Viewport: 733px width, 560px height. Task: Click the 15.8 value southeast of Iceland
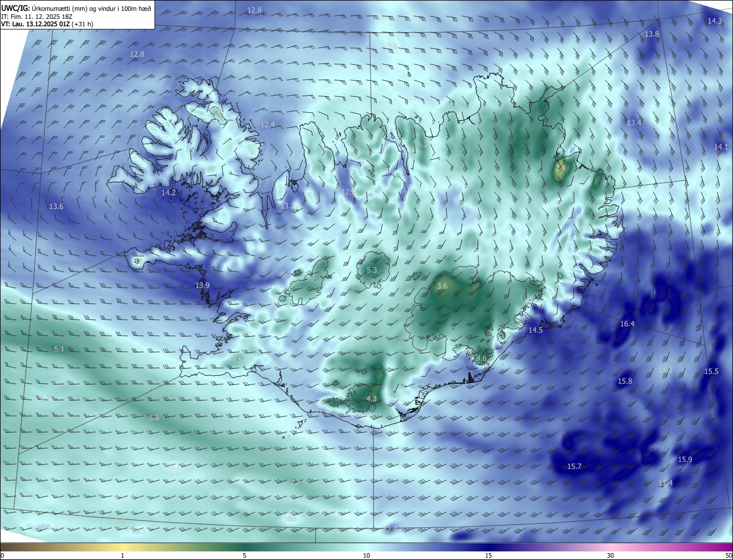click(x=625, y=381)
